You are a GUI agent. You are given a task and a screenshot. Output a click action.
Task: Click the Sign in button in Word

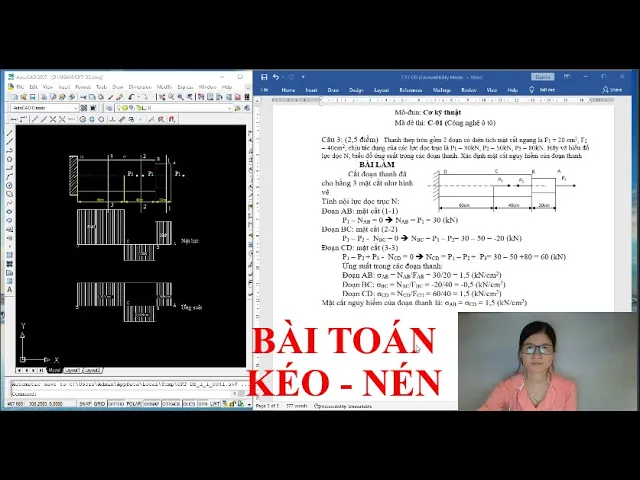pyautogui.click(x=542, y=76)
